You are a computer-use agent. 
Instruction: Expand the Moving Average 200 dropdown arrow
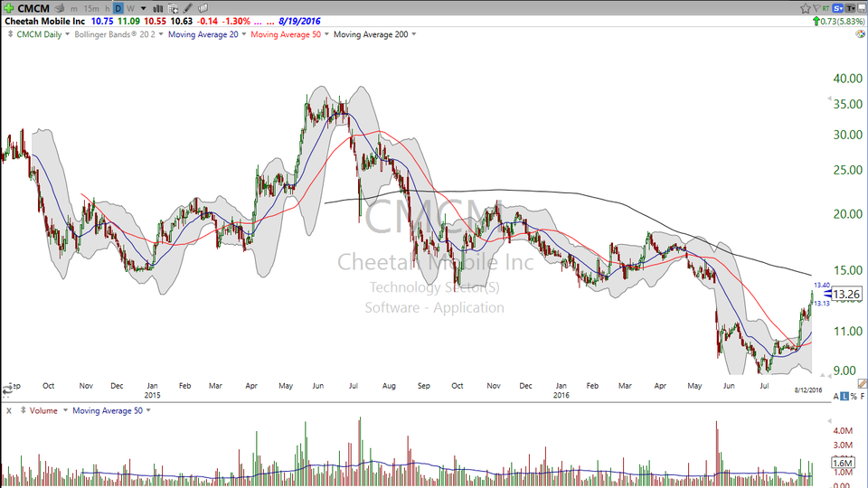point(414,34)
